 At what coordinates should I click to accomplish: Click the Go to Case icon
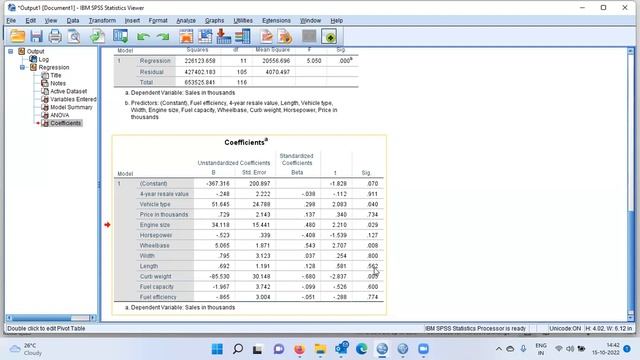tap(205, 36)
